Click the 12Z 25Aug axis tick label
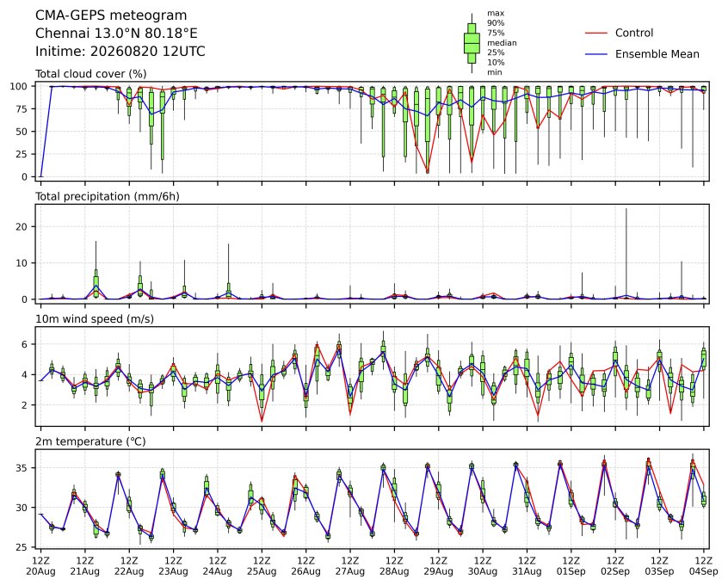Image resolution: width=728 pixels, height=586 pixels. pos(262,566)
